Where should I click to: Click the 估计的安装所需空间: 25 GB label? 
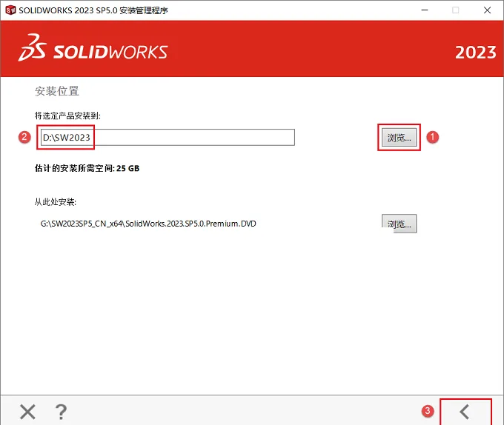(x=87, y=168)
